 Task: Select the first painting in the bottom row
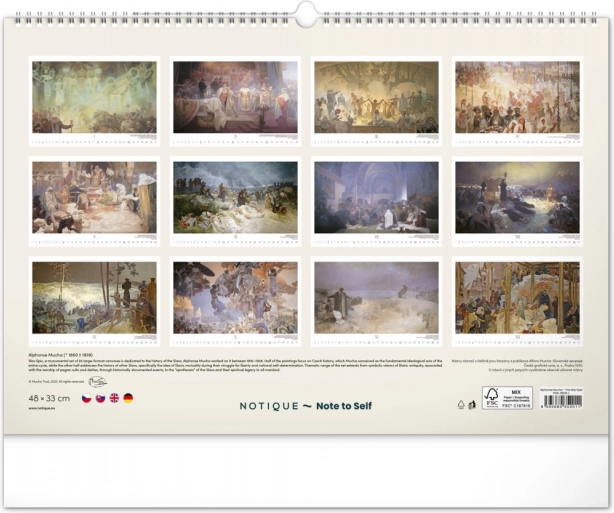pos(94,298)
